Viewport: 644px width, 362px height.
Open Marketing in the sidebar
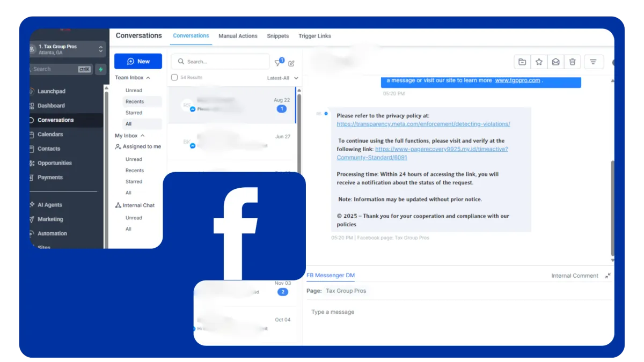(50, 219)
